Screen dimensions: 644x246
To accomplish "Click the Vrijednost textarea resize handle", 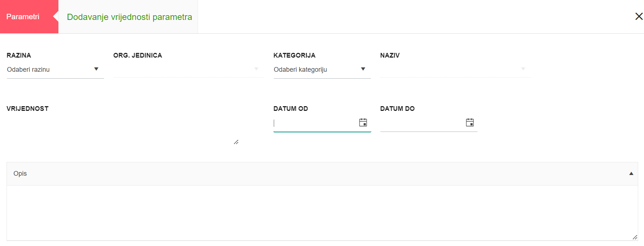I will [x=236, y=142].
